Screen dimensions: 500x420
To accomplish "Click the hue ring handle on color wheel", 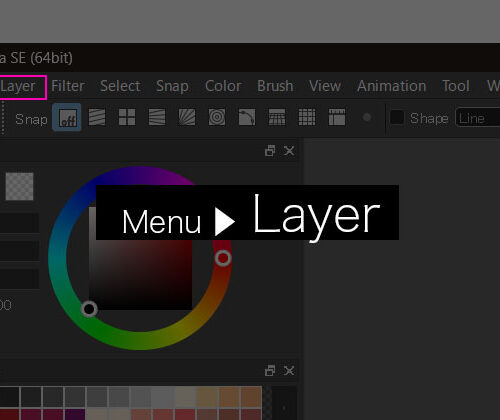I will [x=223, y=258].
